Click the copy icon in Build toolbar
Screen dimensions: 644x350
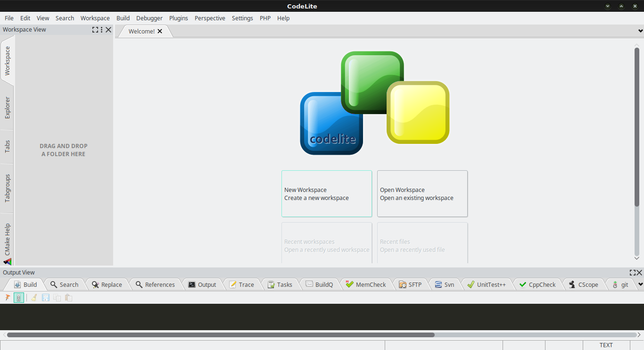click(x=57, y=298)
